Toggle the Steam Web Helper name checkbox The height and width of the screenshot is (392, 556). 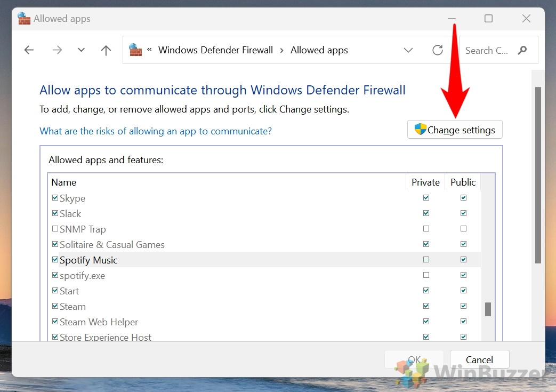point(55,322)
